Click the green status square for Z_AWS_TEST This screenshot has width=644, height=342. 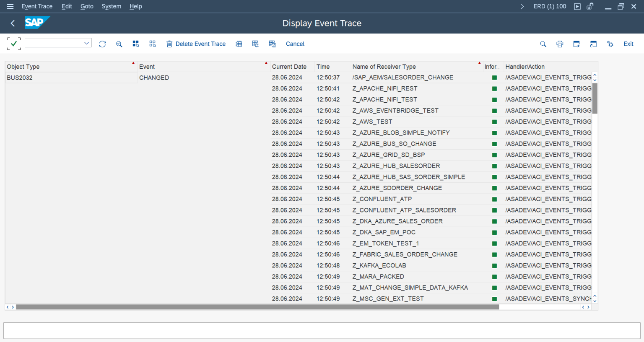click(x=494, y=122)
